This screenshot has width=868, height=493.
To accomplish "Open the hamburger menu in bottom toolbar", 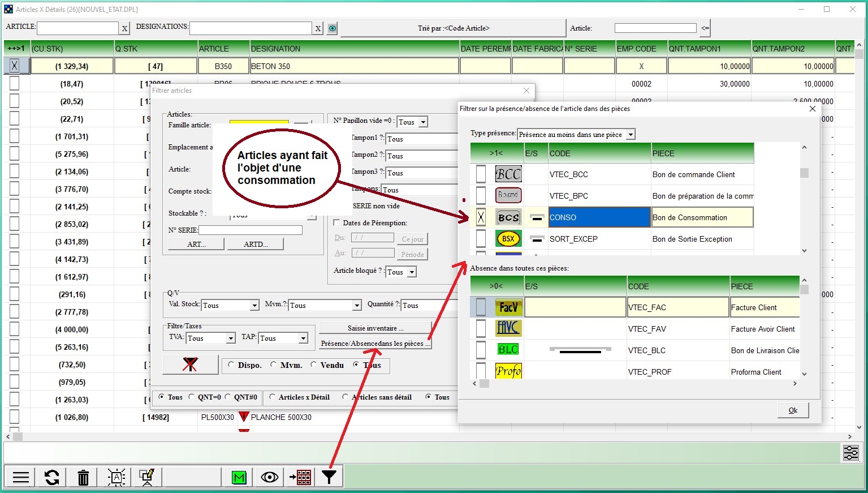I will pos(21,478).
